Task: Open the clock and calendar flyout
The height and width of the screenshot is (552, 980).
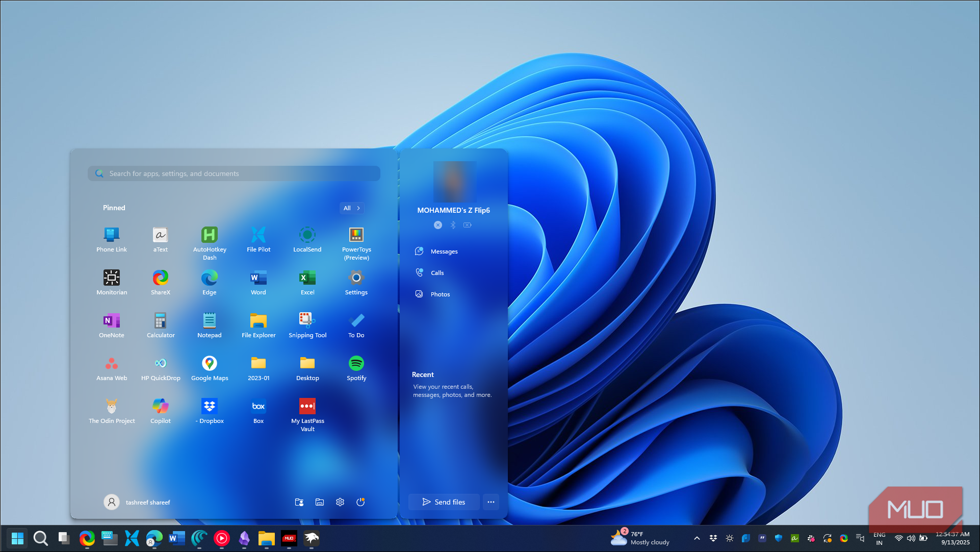Action: click(952, 538)
